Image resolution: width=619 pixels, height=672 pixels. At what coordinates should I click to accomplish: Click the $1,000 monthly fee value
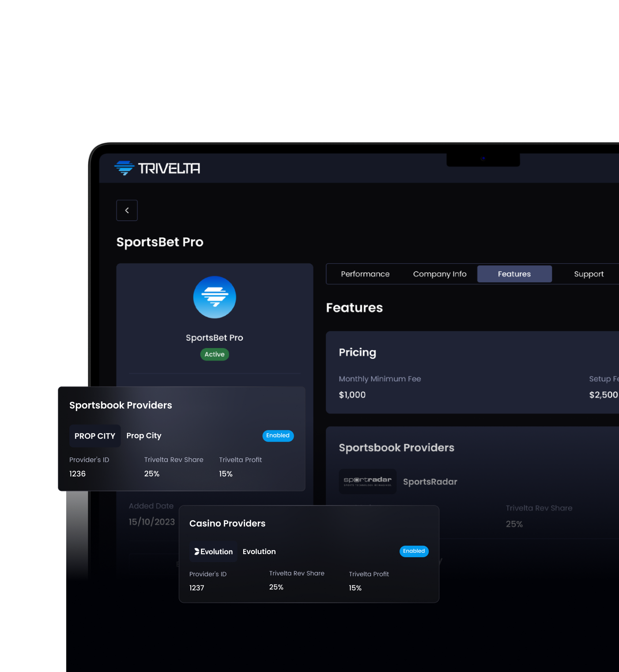coord(352,395)
